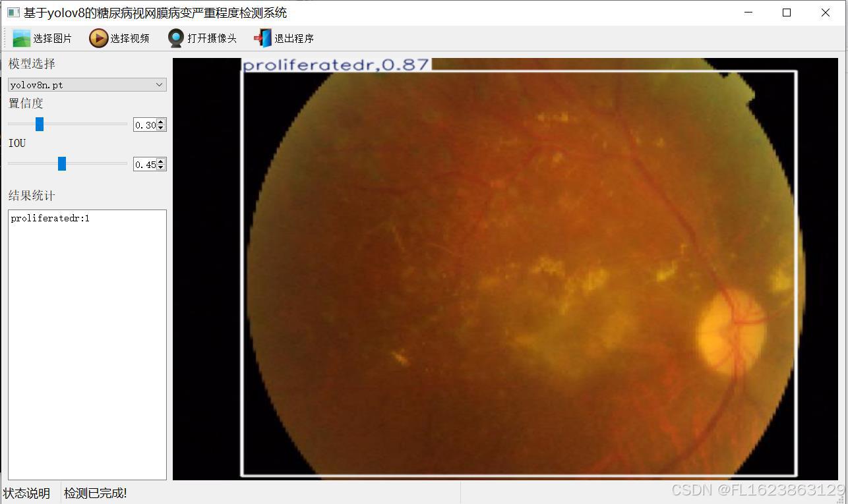848x504 pixels.
Task: Click the exit program door icon
Action: (262, 38)
